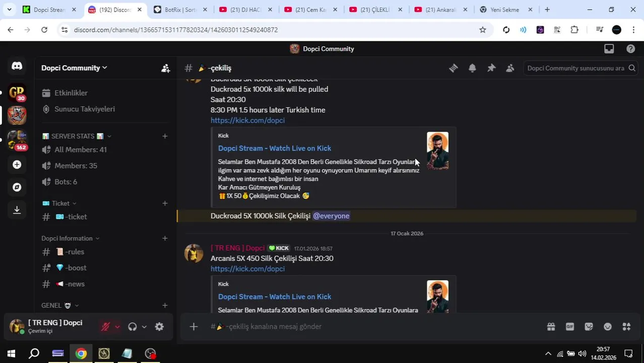Switch to DJ HACI YouTube tab

(x=246, y=10)
